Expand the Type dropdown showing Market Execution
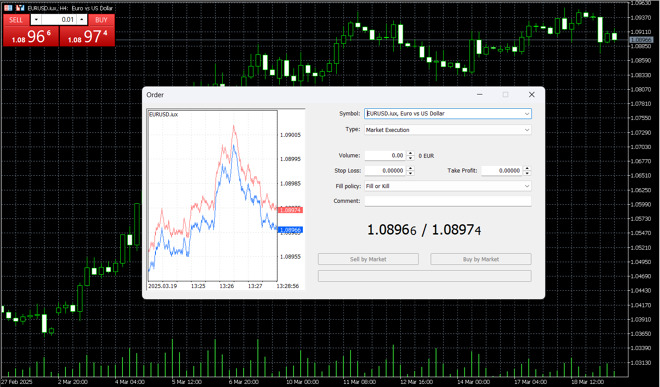The width and height of the screenshot is (660, 387). coord(447,130)
